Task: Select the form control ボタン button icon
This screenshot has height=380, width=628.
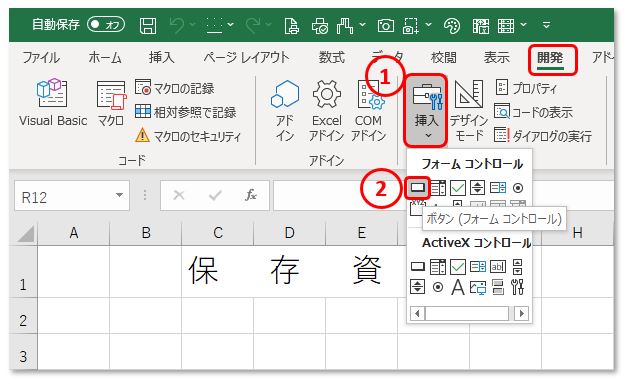Action: tap(418, 187)
